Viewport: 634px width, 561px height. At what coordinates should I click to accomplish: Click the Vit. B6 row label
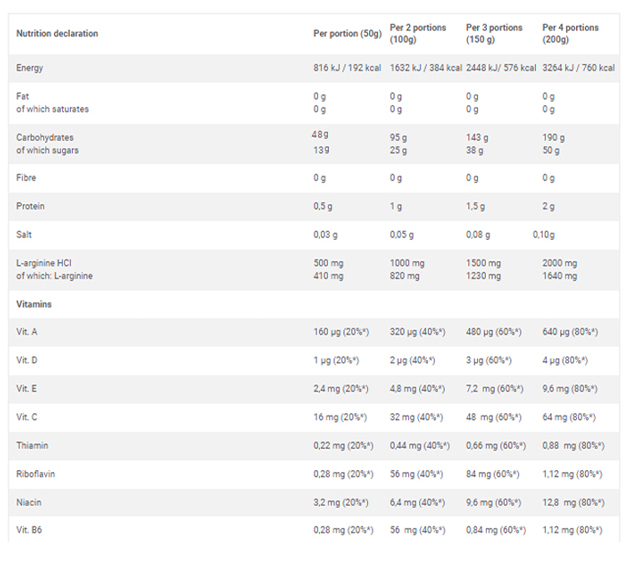29,530
